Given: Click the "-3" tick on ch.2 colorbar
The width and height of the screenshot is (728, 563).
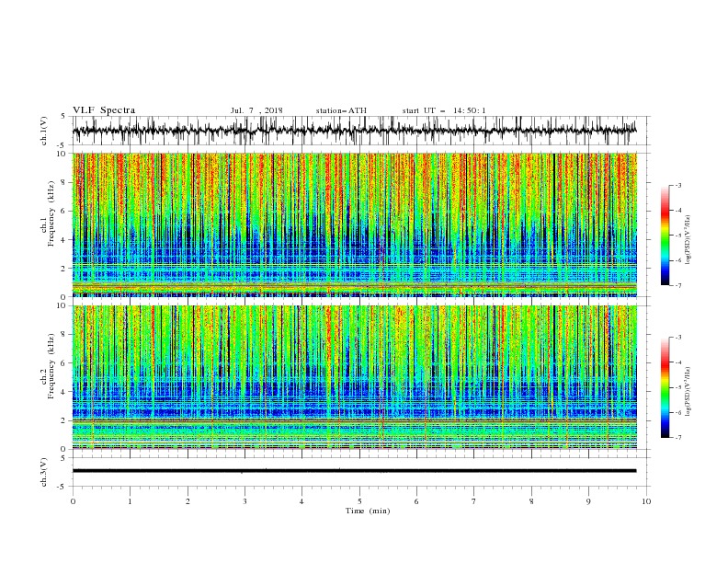Looking at the screenshot, I should (678, 338).
